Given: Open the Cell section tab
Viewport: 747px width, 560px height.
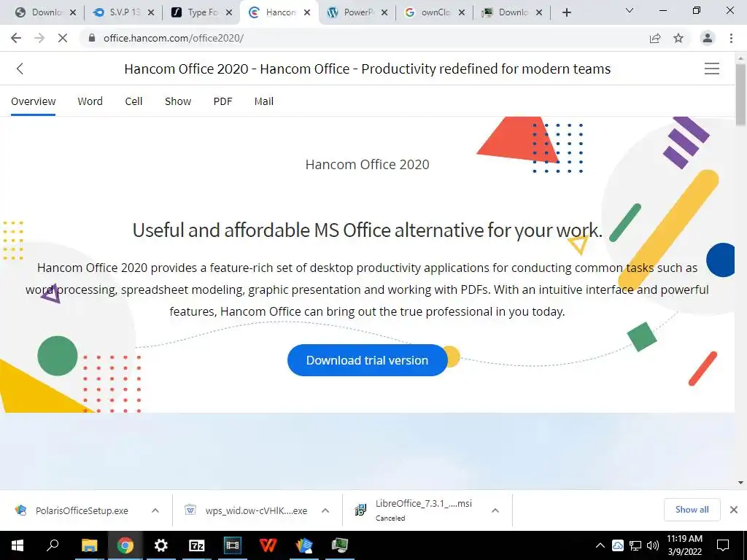Looking at the screenshot, I should point(133,101).
